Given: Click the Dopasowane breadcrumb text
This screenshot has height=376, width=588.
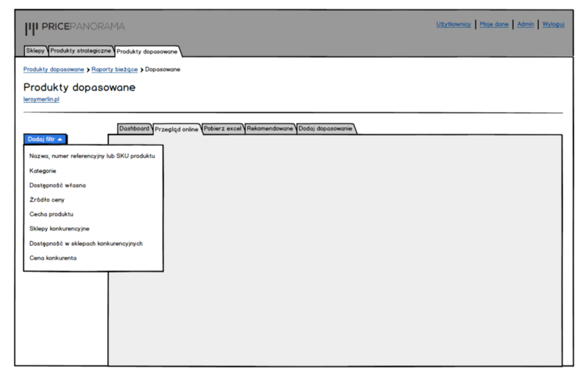Looking at the screenshot, I should [162, 69].
